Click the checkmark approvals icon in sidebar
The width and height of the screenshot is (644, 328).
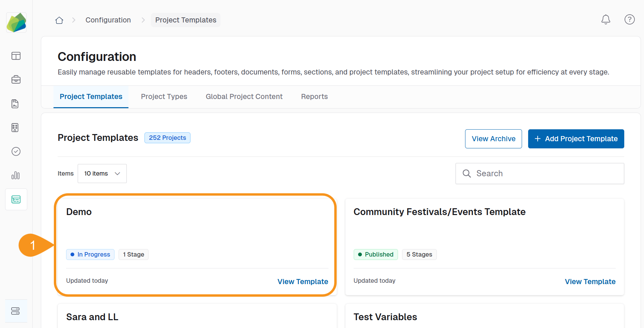point(16,151)
